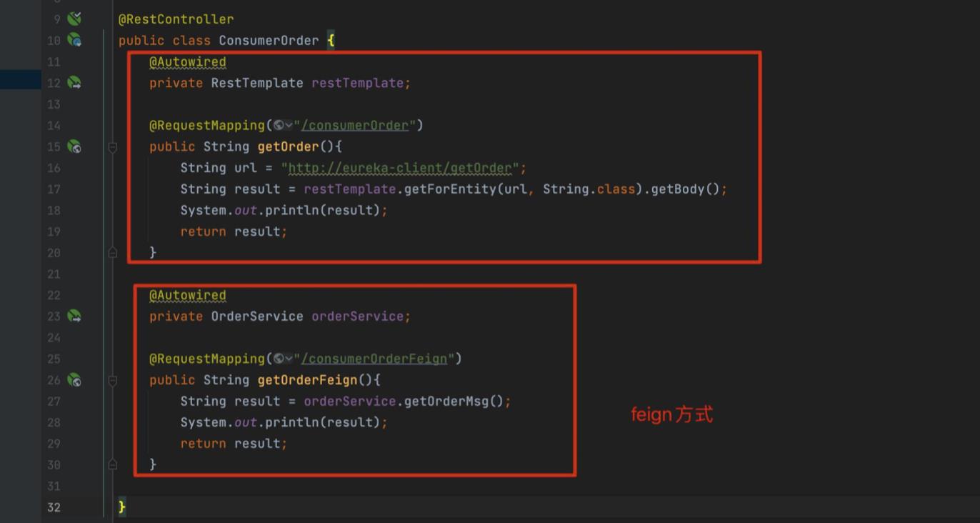
Task: Click the fold end marker on line 20
Action: 113,252
